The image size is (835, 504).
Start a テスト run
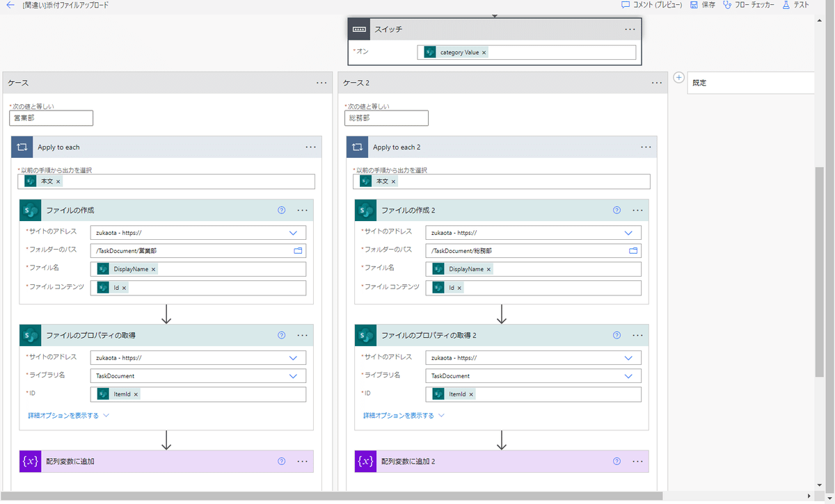coord(795,5)
